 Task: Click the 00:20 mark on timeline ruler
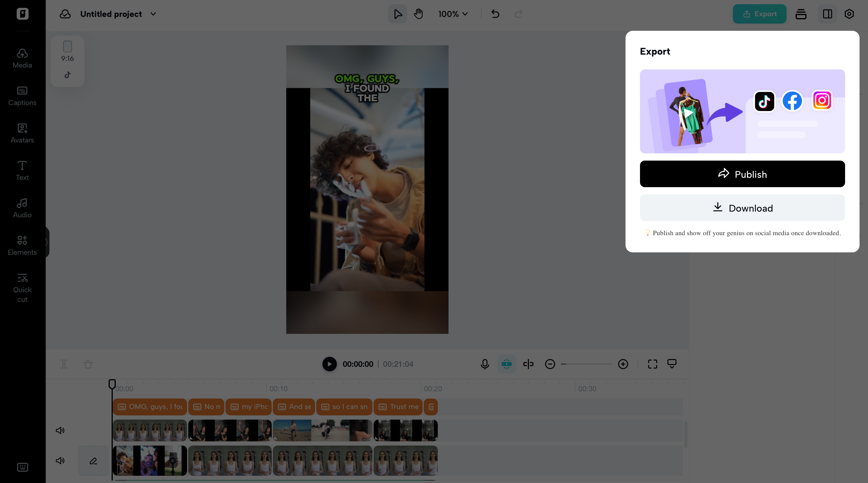(433, 389)
